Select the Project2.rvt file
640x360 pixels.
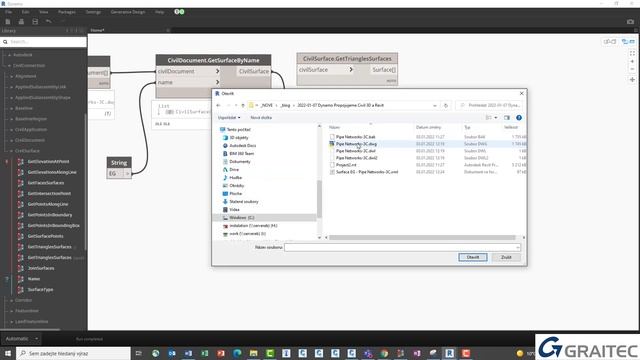[x=346, y=165]
